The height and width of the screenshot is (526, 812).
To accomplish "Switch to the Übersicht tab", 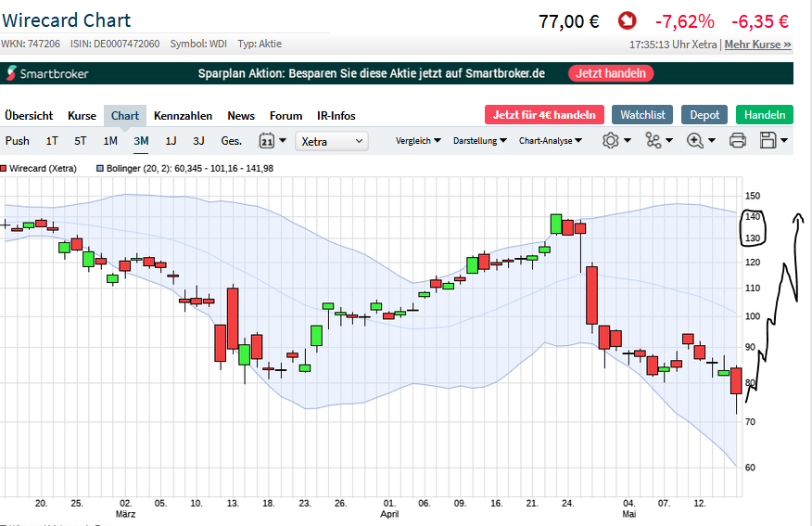I will (x=29, y=116).
